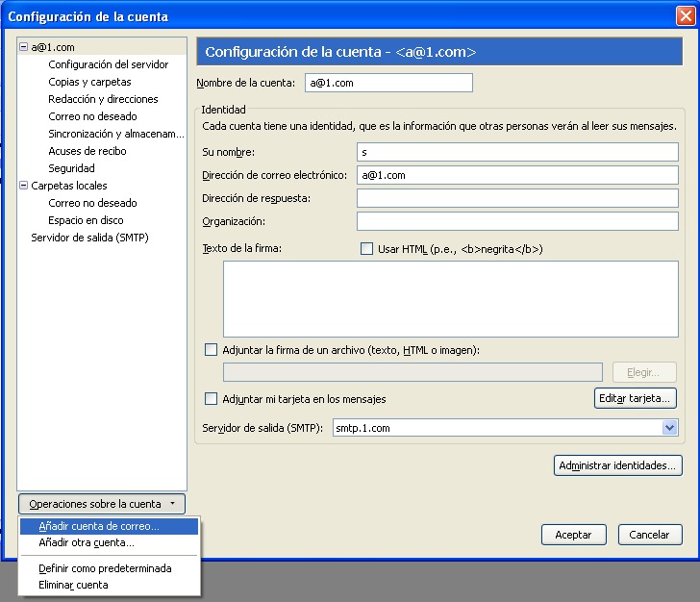Click the Editar tarjeta button
The height and width of the screenshot is (602, 700).
click(x=636, y=397)
